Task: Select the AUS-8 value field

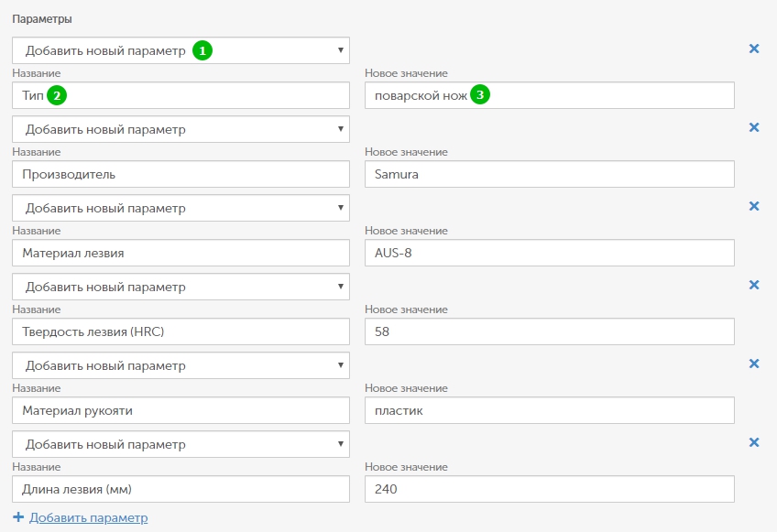Action: tap(549, 253)
